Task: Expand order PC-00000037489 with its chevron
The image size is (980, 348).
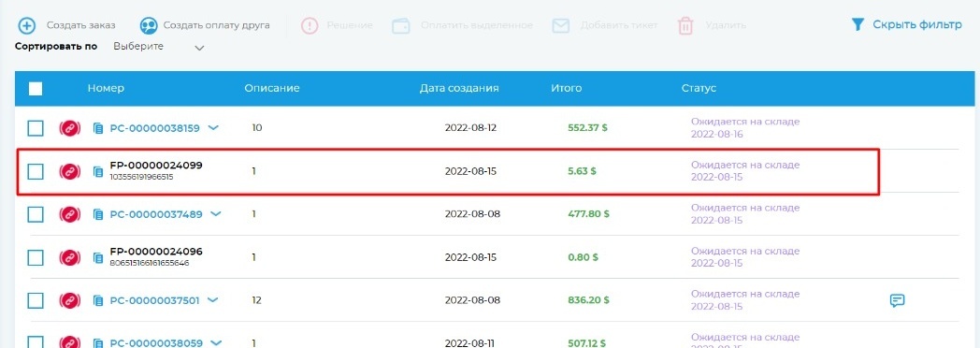Action: pos(216,213)
